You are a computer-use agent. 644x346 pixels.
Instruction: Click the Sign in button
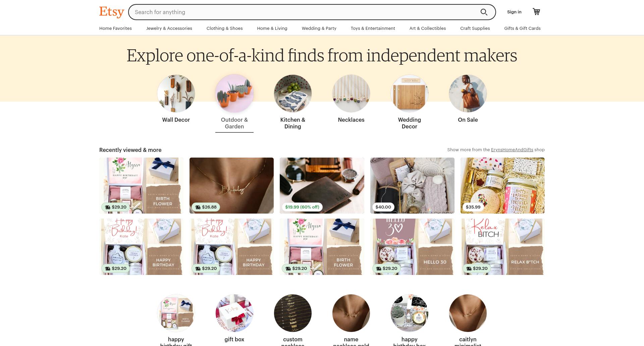514,12
